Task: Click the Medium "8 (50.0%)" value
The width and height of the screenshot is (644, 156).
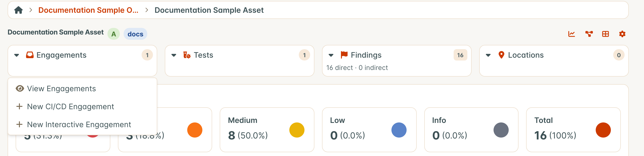Action: pyautogui.click(x=248, y=135)
